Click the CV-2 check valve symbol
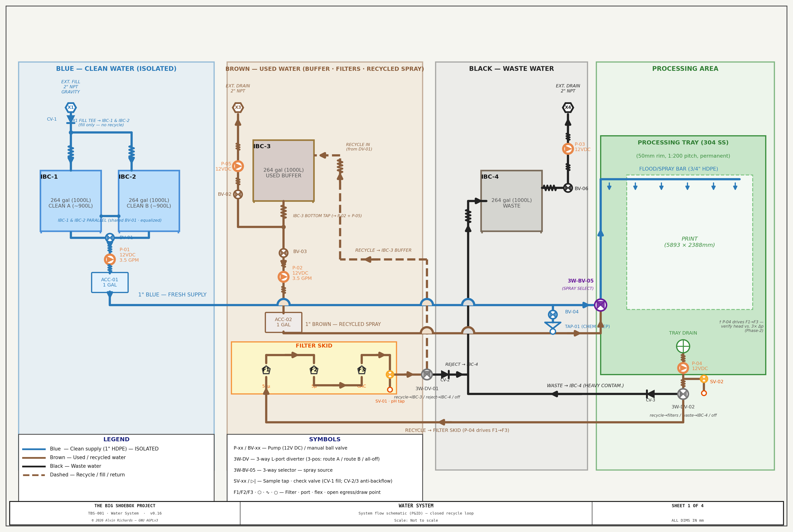 (x=445, y=375)
